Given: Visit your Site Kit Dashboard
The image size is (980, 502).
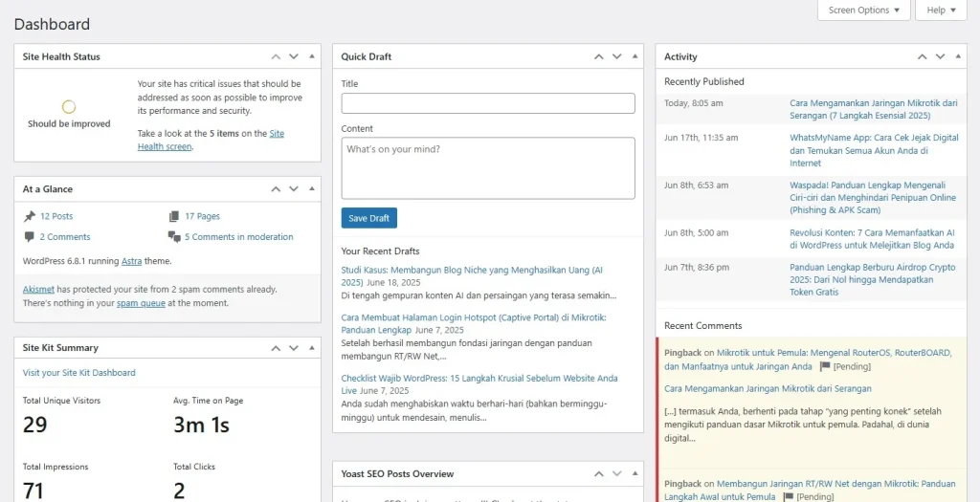Looking at the screenshot, I should [x=78, y=373].
